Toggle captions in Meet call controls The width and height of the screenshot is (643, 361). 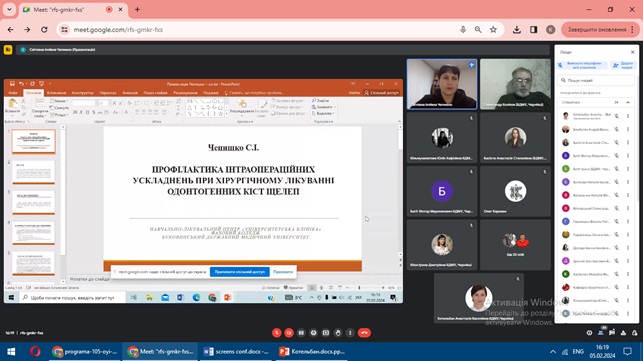pyautogui.click(x=301, y=333)
